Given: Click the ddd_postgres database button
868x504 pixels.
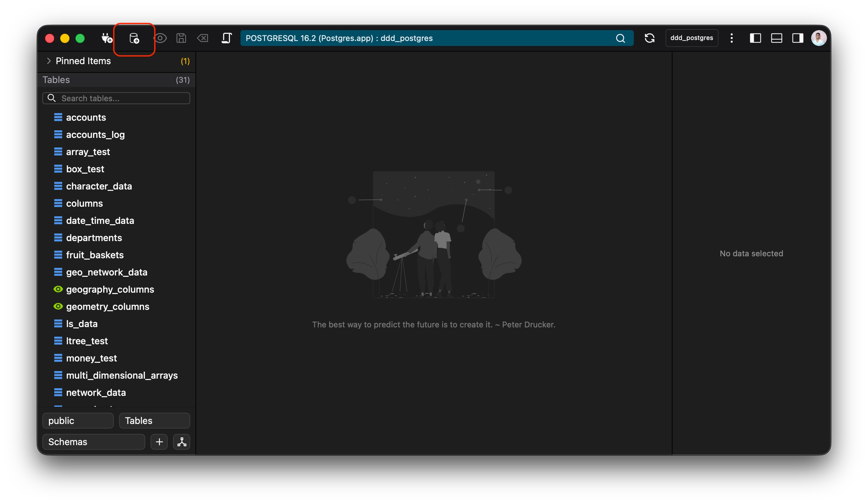Looking at the screenshot, I should click(691, 38).
